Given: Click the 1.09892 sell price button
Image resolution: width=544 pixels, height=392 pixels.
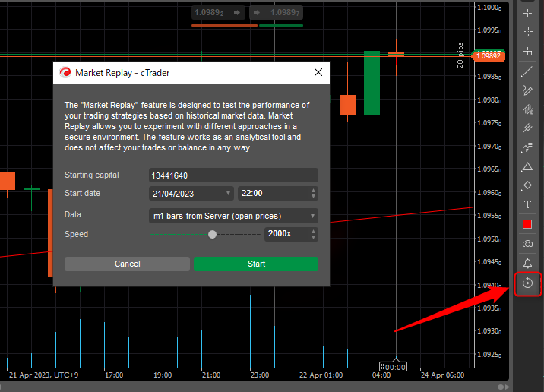Looking at the screenshot, I should pos(218,13).
